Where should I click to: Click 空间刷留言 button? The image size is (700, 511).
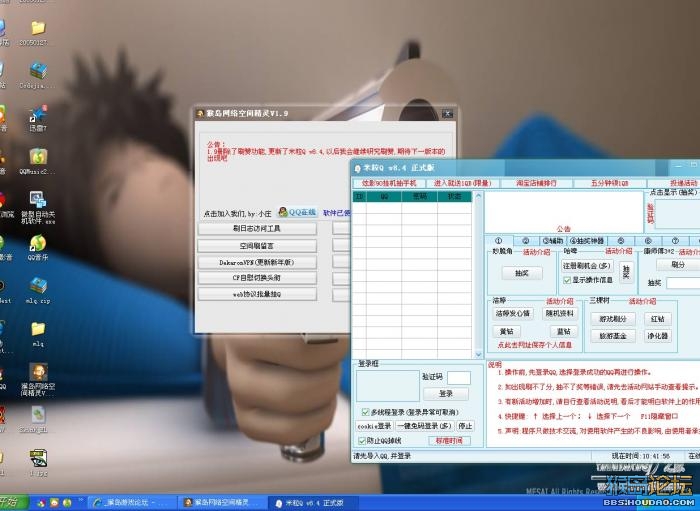coord(257,245)
